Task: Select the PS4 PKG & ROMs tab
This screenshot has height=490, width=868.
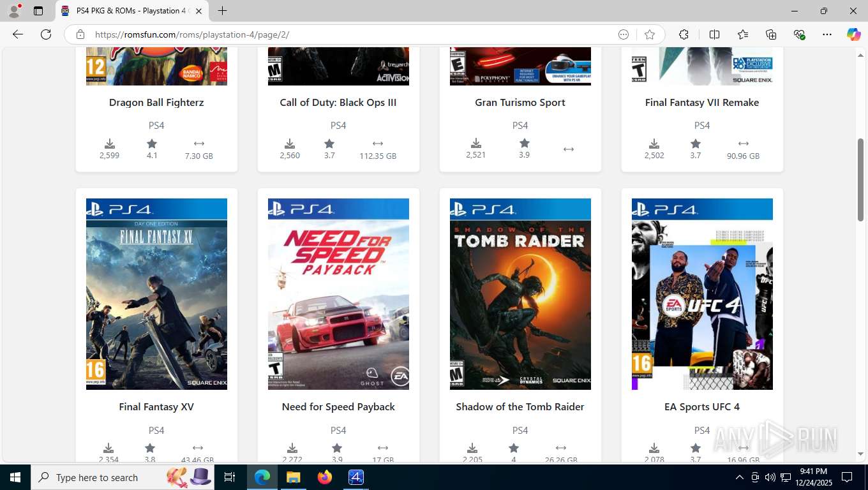Action: tap(132, 11)
